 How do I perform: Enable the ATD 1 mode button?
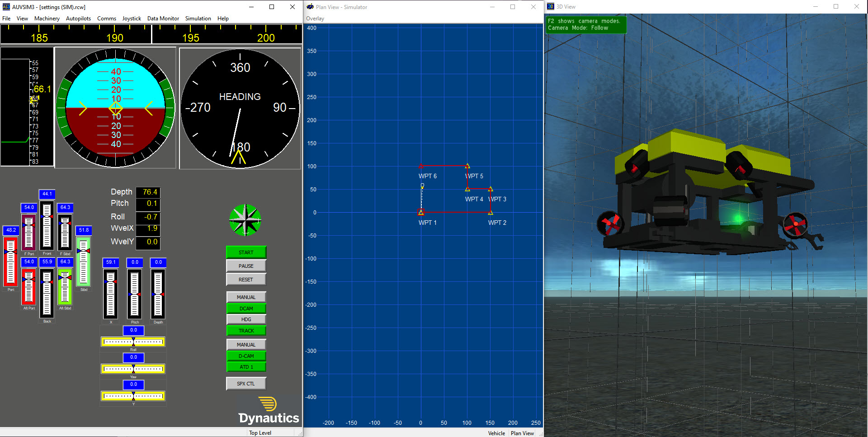(x=246, y=367)
